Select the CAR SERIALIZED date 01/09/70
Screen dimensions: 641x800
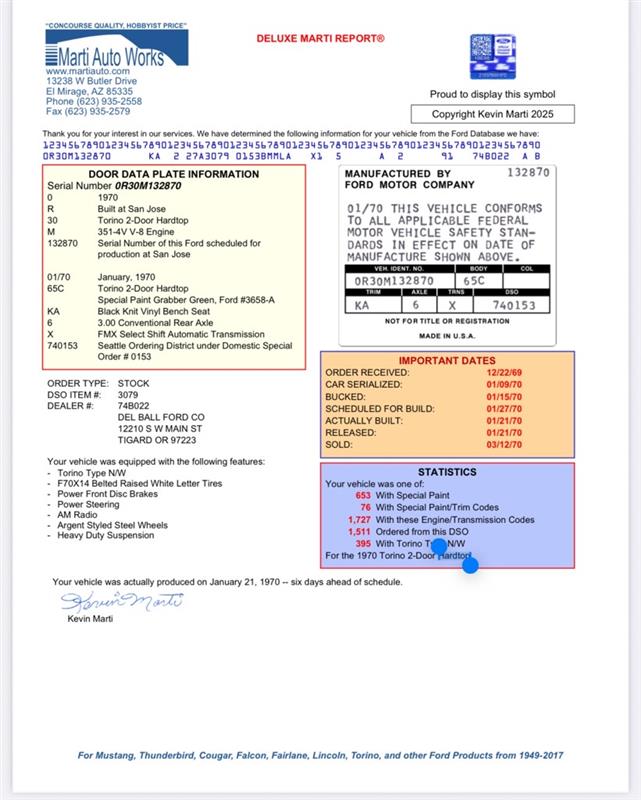(x=504, y=385)
